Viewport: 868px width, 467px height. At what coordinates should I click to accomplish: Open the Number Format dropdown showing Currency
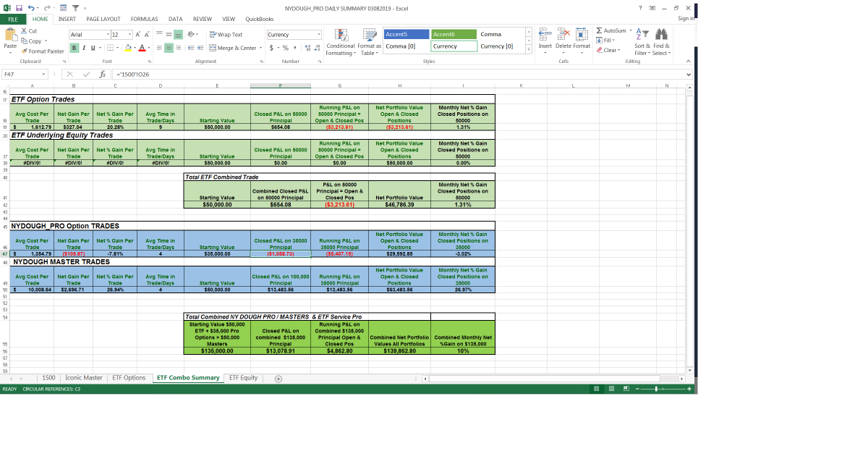click(x=293, y=34)
